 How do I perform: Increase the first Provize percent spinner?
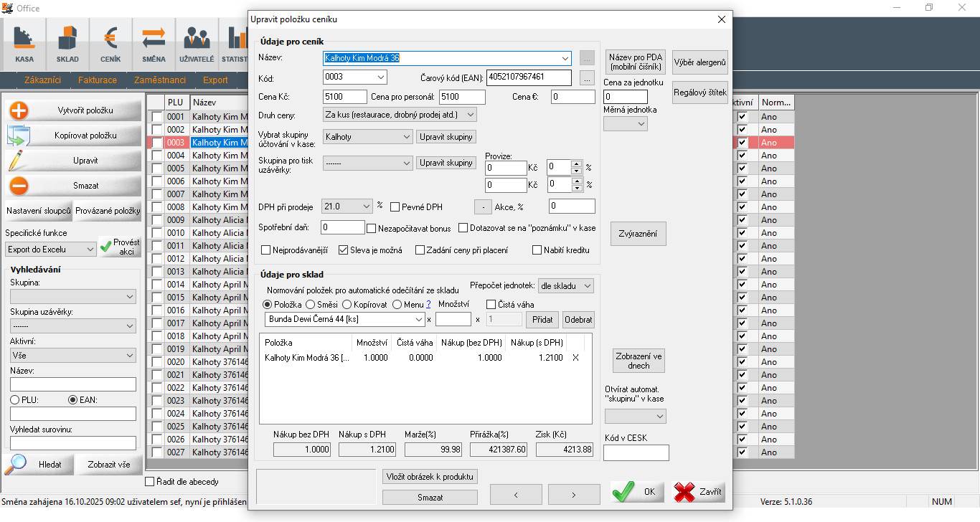pyautogui.click(x=576, y=164)
